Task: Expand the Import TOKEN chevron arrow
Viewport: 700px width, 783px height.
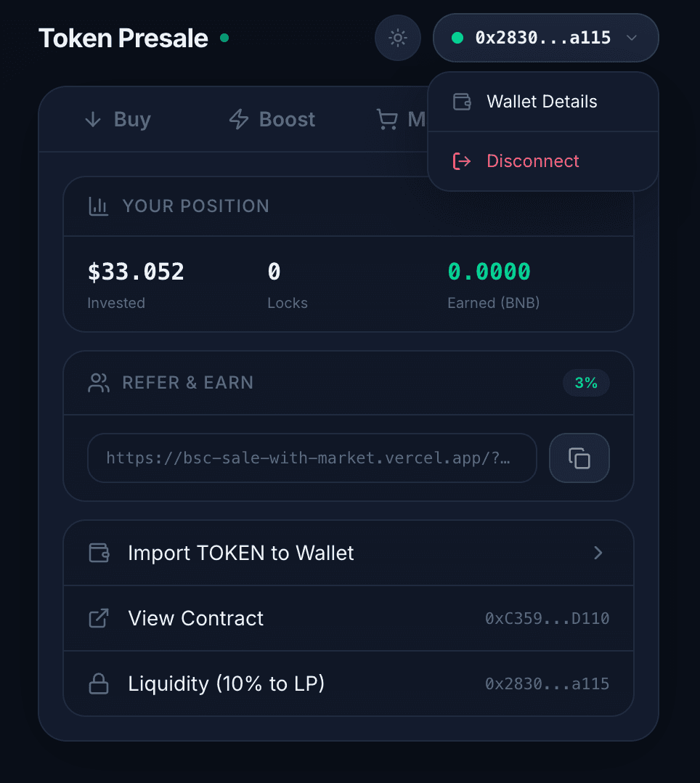Action: [x=598, y=553]
